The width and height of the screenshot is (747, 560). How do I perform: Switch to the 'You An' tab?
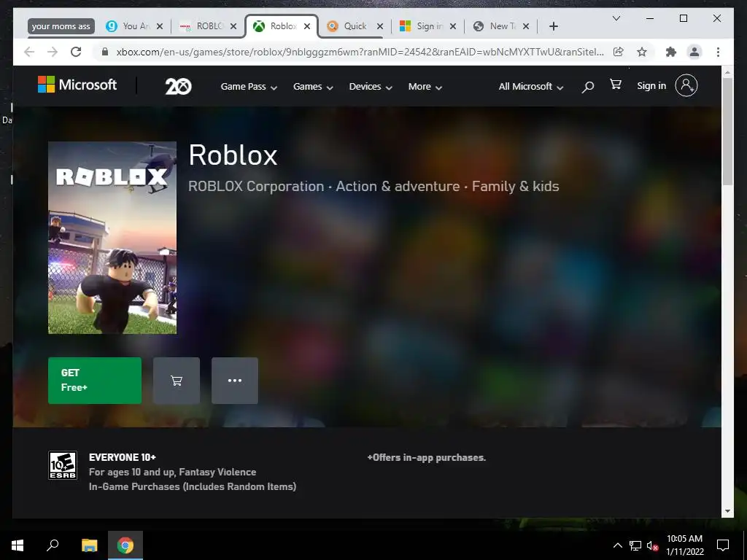pyautogui.click(x=134, y=26)
